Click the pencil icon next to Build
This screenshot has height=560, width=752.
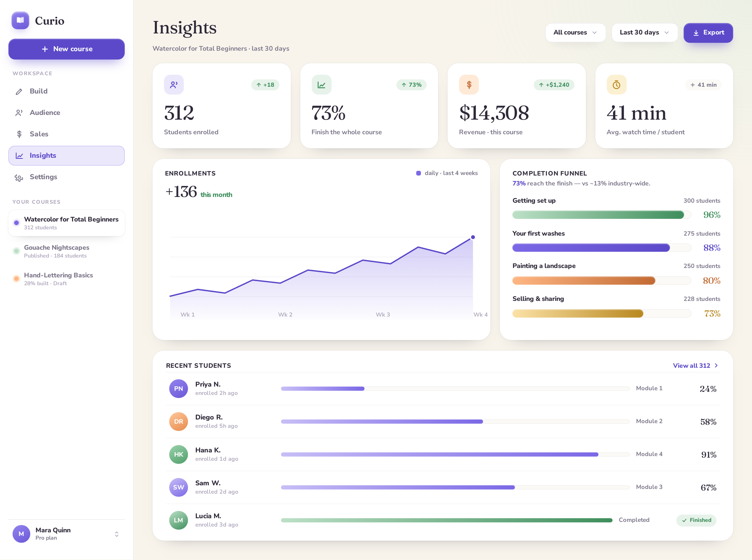click(x=19, y=91)
